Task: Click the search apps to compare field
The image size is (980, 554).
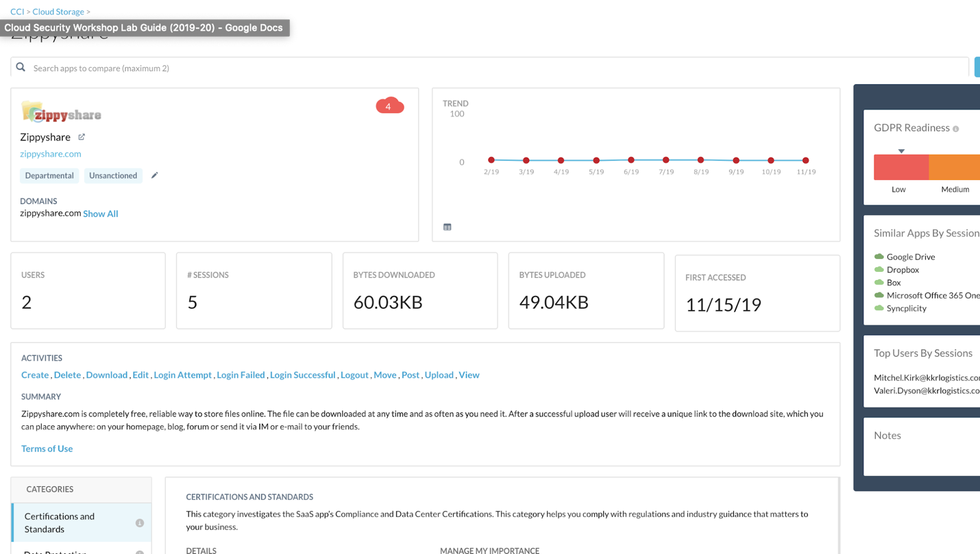Action: (x=480, y=68)
